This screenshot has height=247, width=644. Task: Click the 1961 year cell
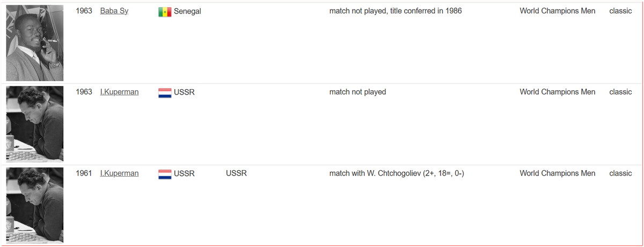(84, 173)
